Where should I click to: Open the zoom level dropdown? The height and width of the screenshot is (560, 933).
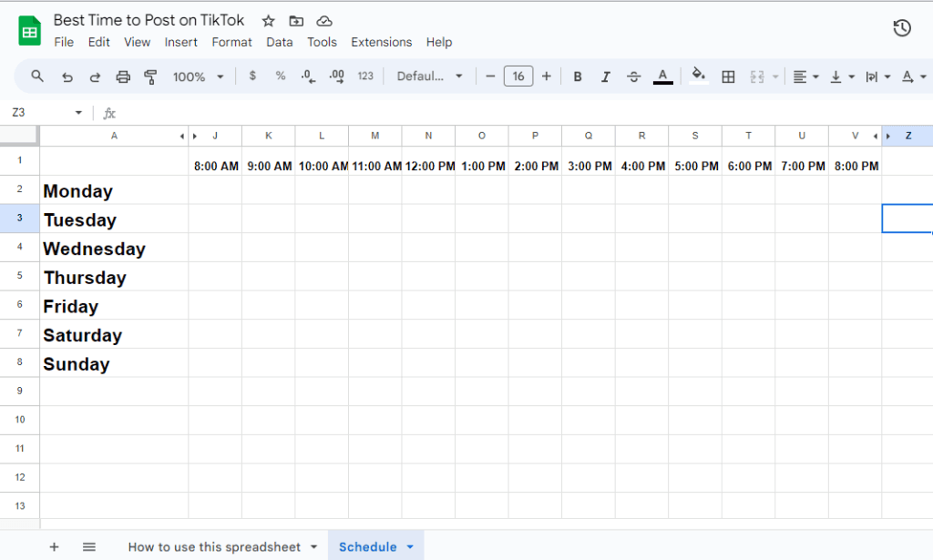(x=197, y=76)
